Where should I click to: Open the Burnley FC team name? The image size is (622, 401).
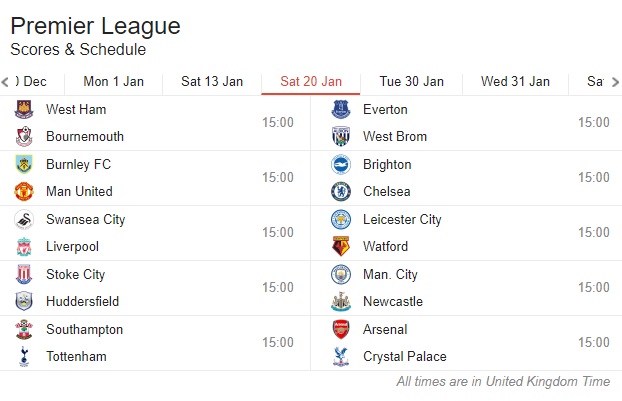pyautogui.click(x=79, y=164)
